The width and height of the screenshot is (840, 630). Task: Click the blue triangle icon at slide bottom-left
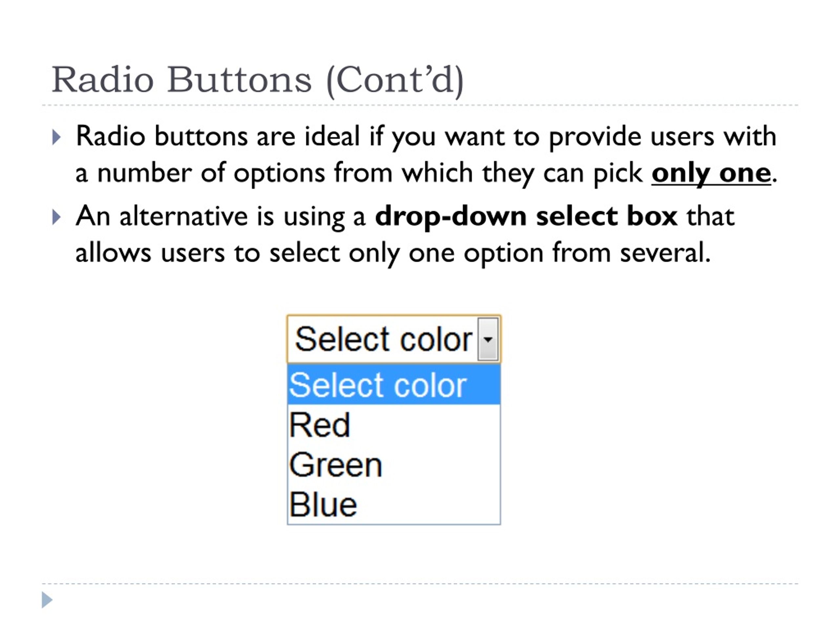pyautogui.click(x=47, y=599)
